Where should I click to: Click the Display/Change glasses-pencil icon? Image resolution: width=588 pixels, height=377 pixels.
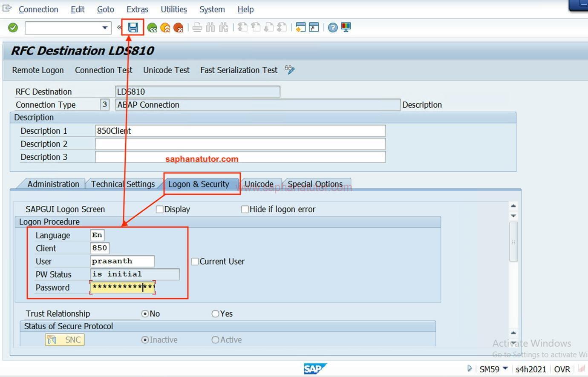290,69
